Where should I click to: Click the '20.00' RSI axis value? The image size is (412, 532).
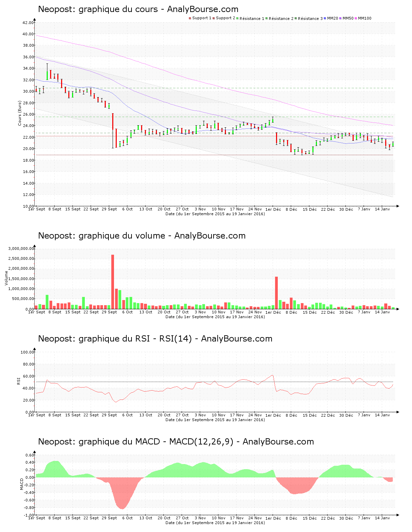point(28,400)
